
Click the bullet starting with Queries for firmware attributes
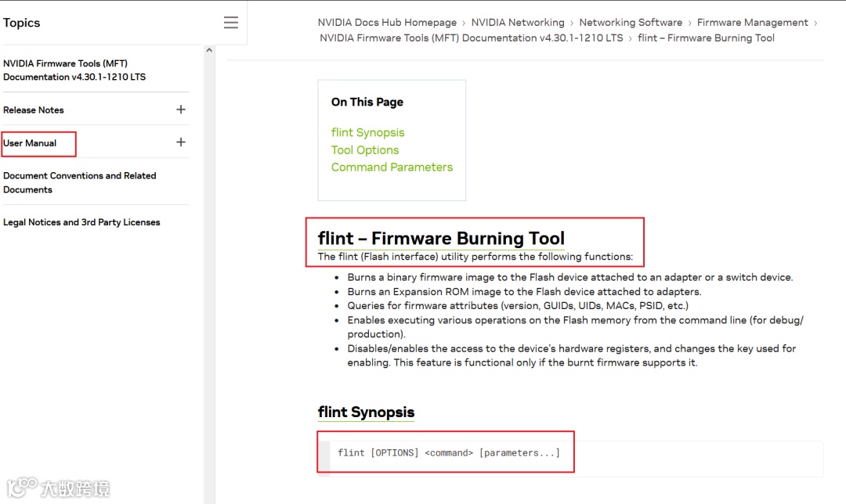point(518,306)
